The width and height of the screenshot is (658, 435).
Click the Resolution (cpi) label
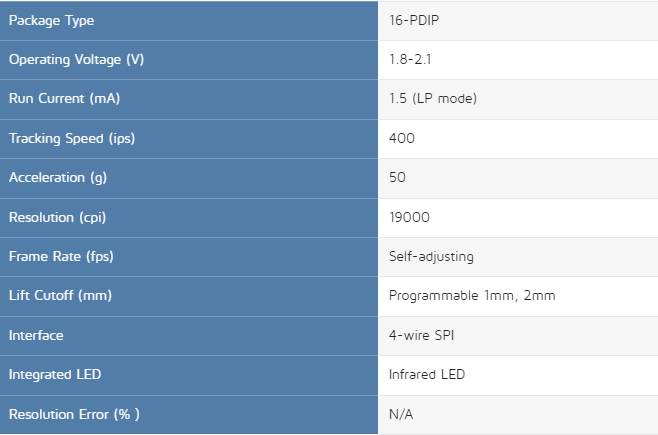[x=57, y=218]
